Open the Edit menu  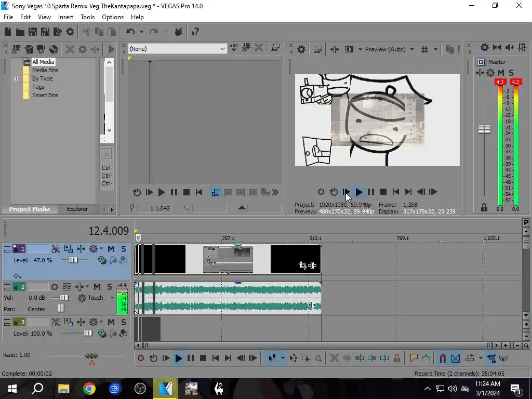25,17
